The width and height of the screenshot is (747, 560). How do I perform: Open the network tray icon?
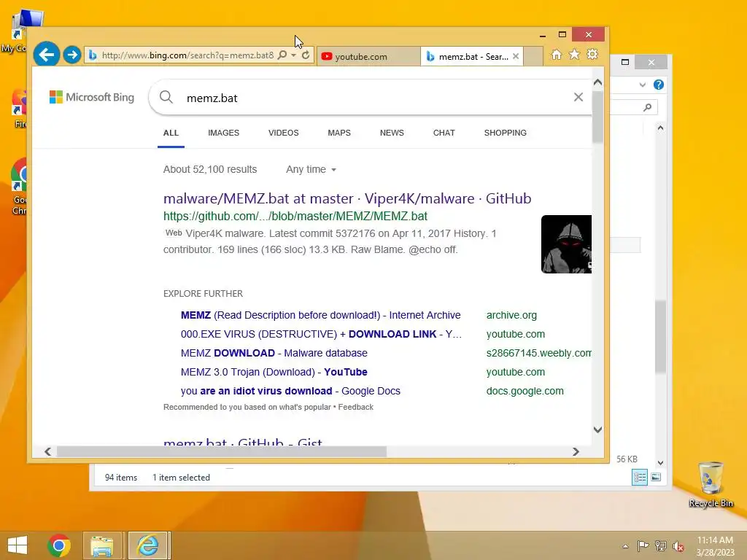(661, 546)
